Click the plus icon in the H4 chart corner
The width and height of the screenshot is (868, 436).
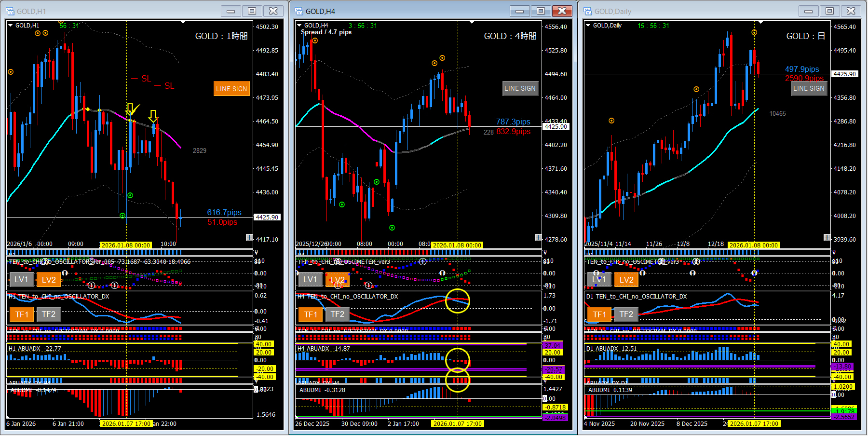click(538, 237)
